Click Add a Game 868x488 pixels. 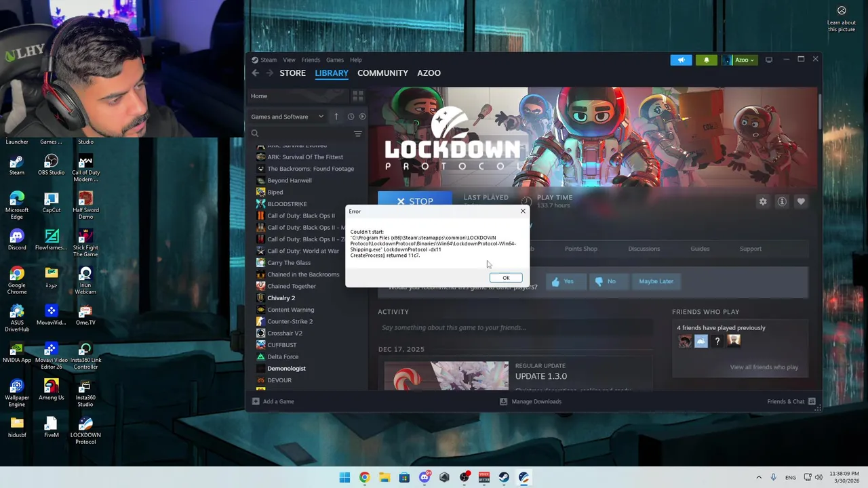tap(273, 401)
